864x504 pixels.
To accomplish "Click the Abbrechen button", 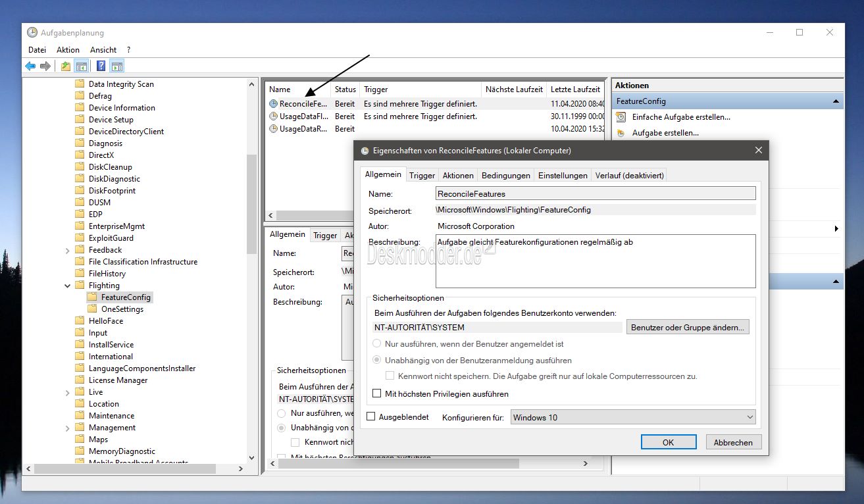I will coord(733,442).
